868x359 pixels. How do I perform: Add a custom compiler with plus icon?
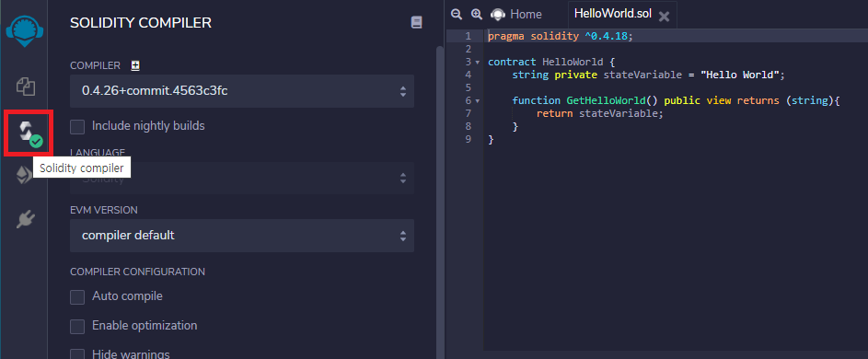click(135, 65)
